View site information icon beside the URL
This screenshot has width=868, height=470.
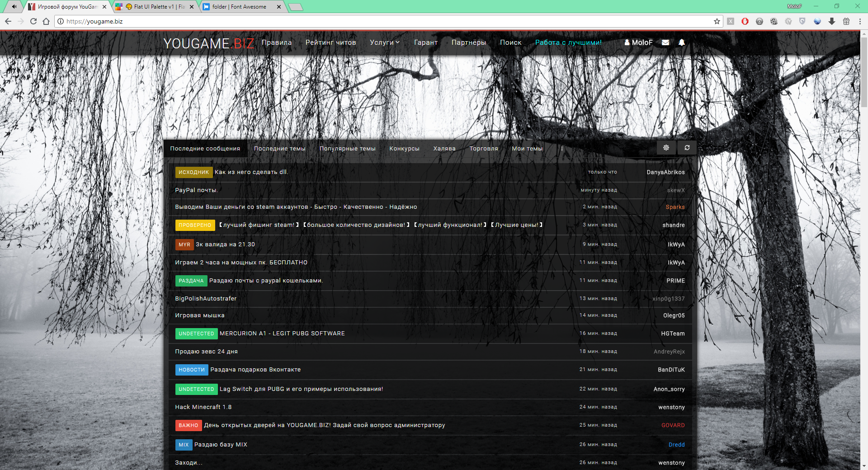61,21
